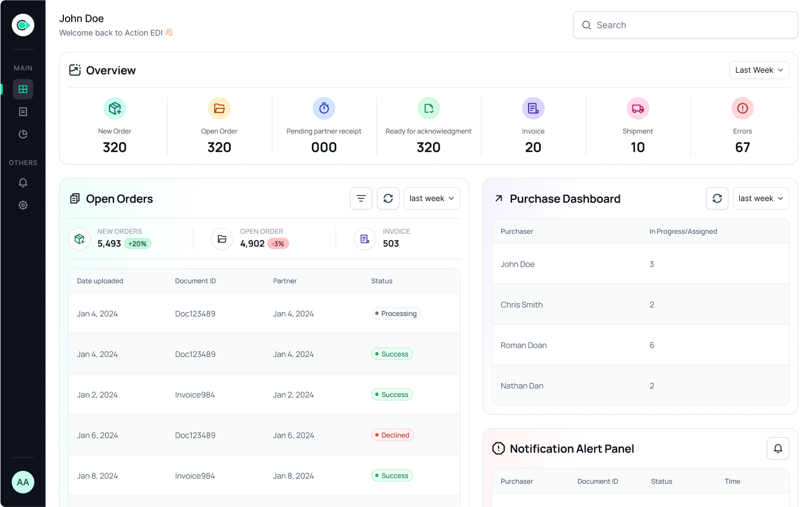Viewport: 812px width, 507px height.
Task: Click the Pending partner receipt timer icon
Action: pyautogui.click(x=324, y=108)
